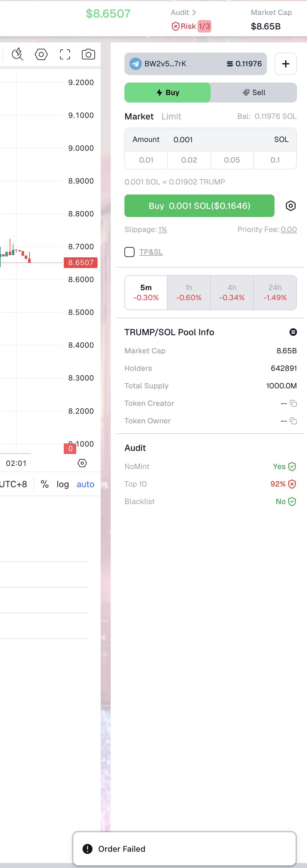Expand the Audit details chevron

point(194,13)
